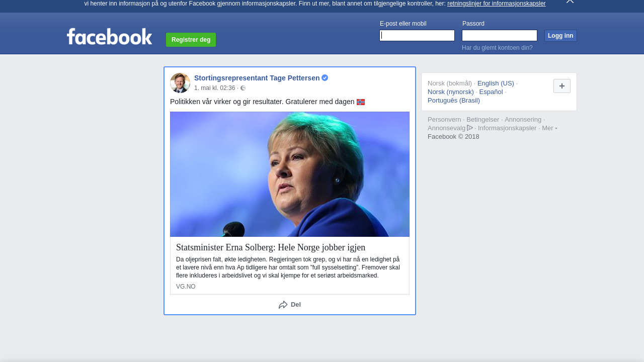Click the post text 'Politikken vår virker'
Image resolution: width=644 pixels, height=362 pixels.
262,102
